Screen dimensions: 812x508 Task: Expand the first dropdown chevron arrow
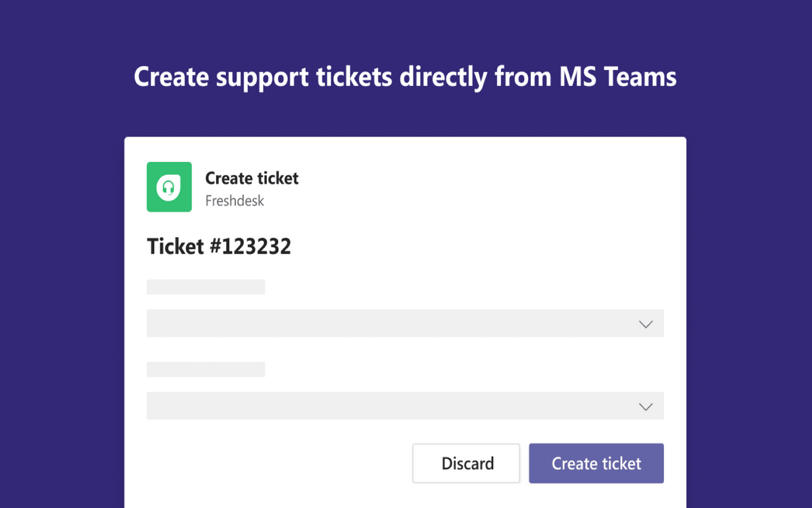click(645, 324)
